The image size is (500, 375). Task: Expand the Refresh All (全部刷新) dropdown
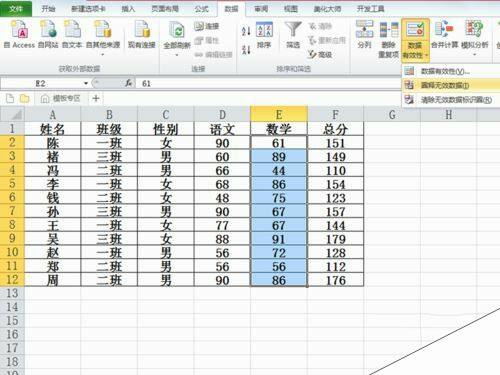177,54
